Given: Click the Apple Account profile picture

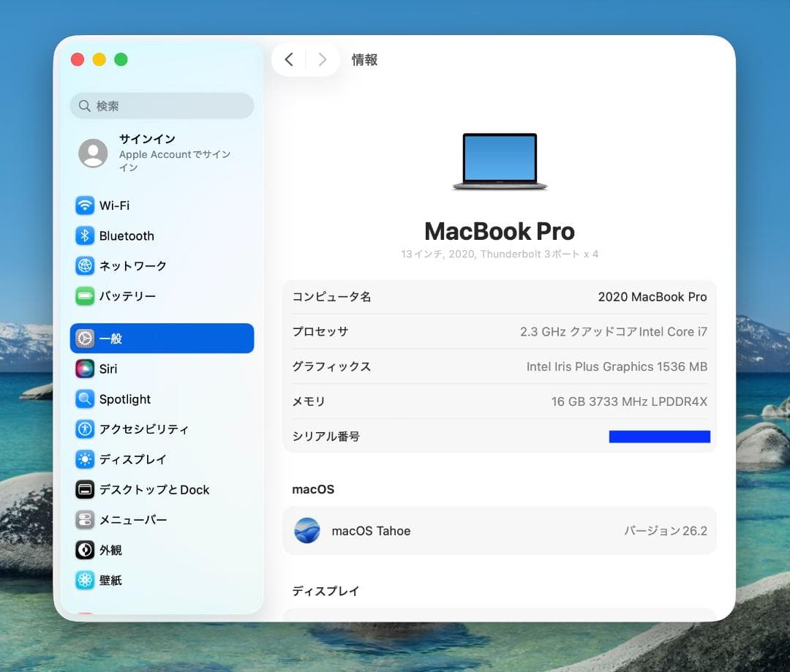Looking at the screenshot, I should [x=93, y=154].
